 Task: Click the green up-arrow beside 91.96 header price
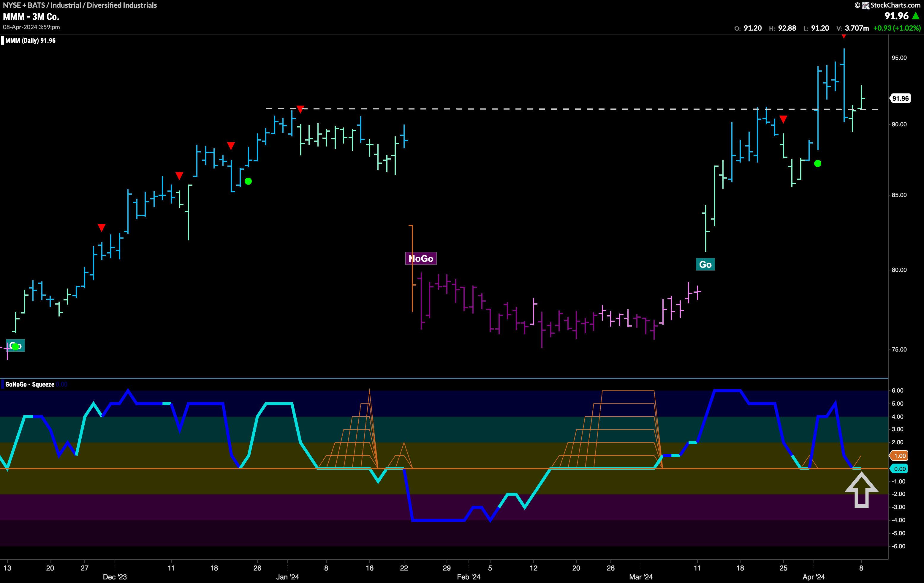[916, 16]
